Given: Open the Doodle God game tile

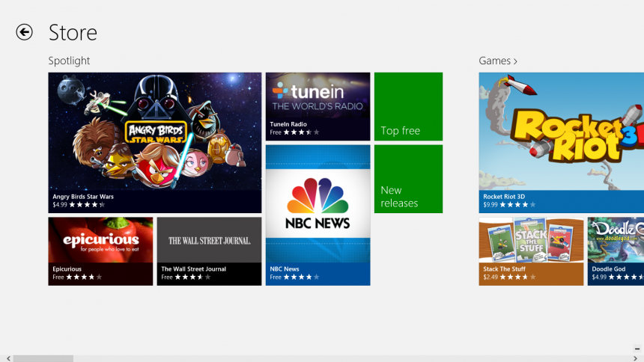Looking at the screenshot, I should (616, 251).
